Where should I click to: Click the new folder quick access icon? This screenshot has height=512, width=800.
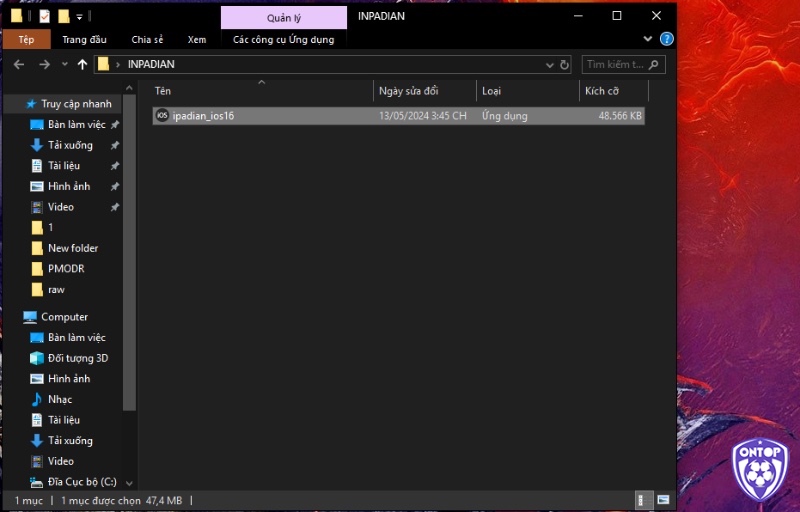tap(64, 16)
